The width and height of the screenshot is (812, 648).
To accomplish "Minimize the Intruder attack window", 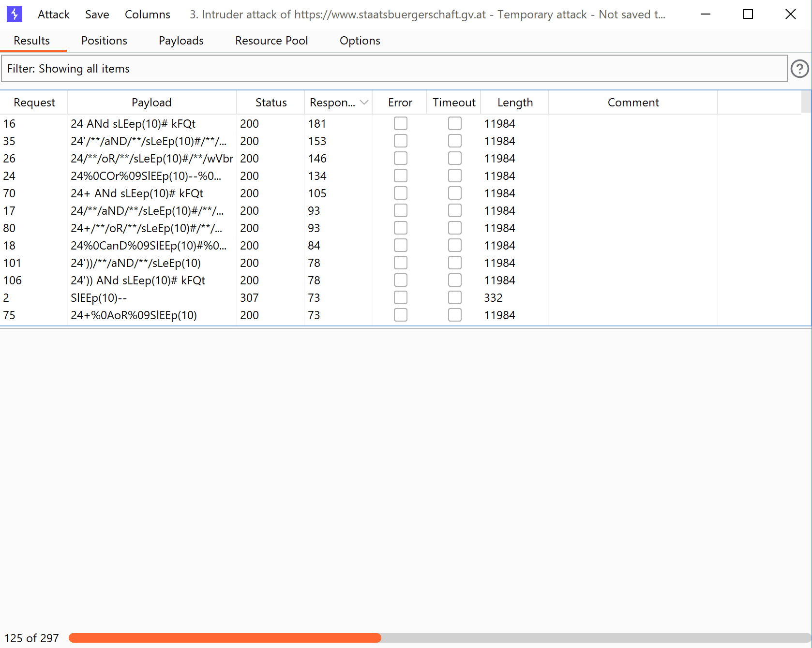I will coord(706,15).
